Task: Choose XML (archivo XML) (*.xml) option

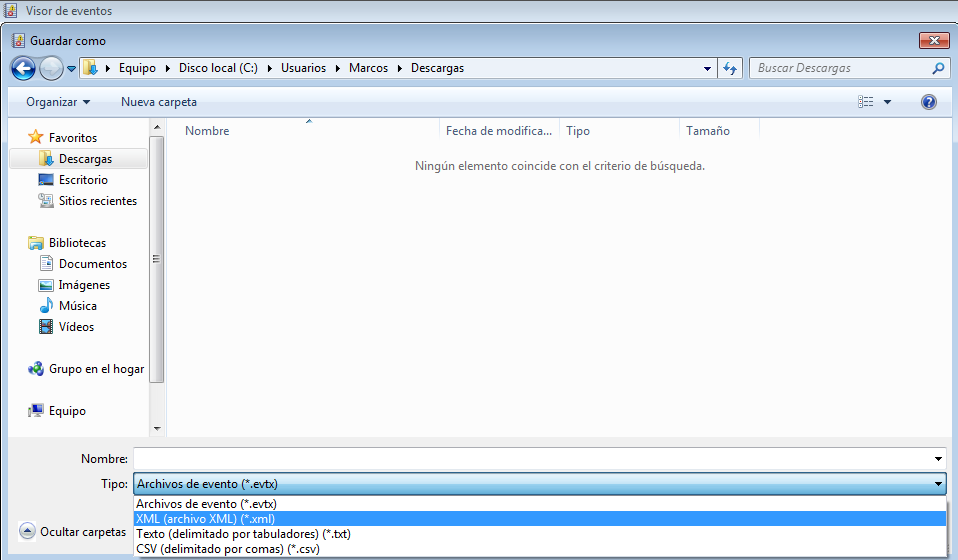Action: [x=205, y=519]
